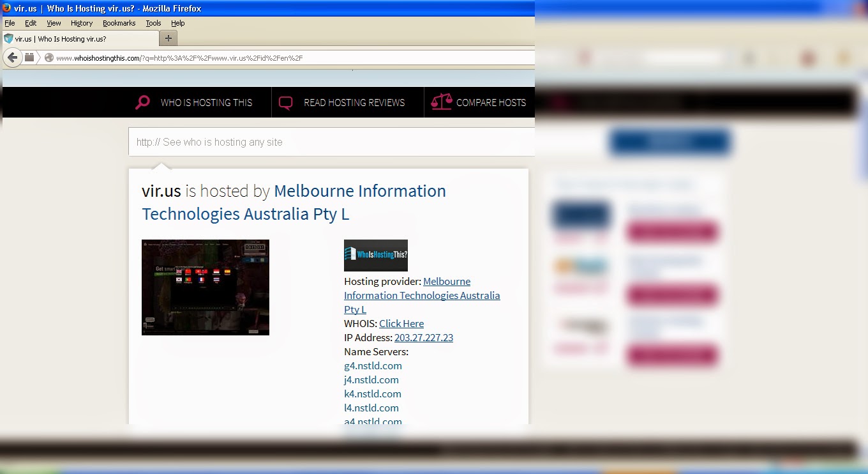The height and width of the screenshot is (474, 868).
Task: Click the 'See who is hosting any site' search field
Action: pos(331,142)
